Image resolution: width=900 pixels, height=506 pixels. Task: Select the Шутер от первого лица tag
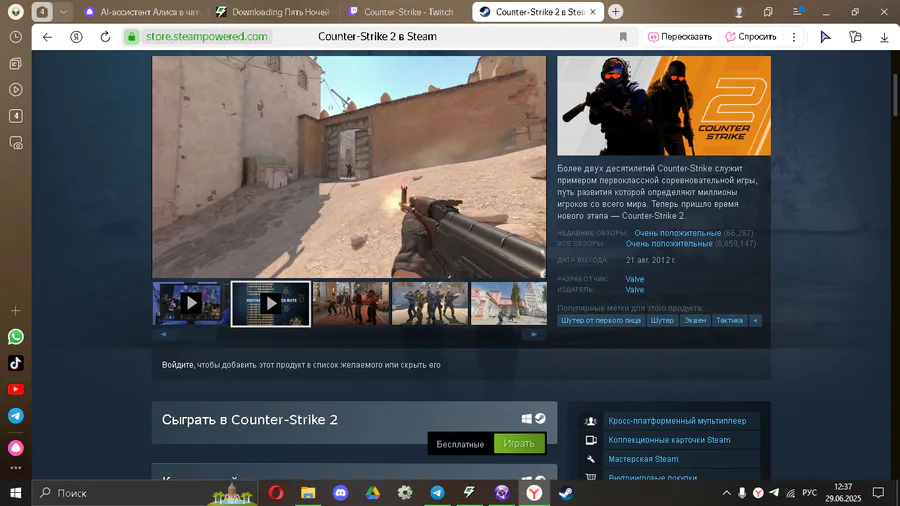point(601,321)
